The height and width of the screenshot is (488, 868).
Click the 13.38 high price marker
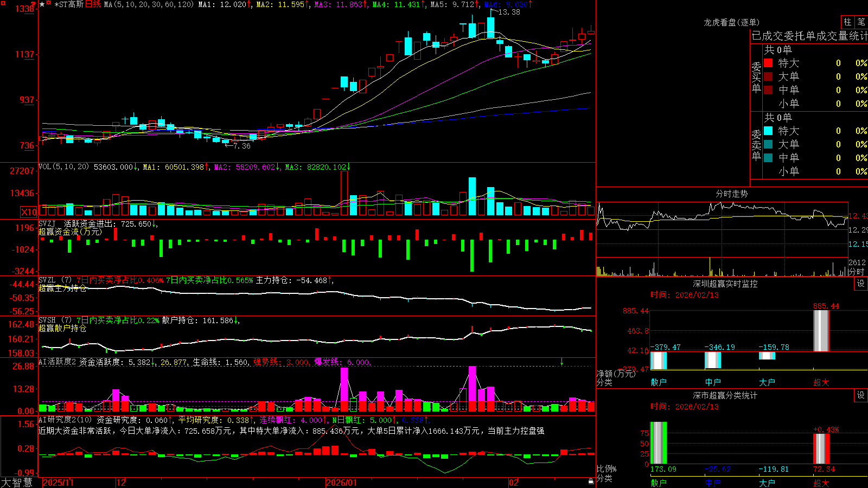pyautogui.click(x=509, y=12)
